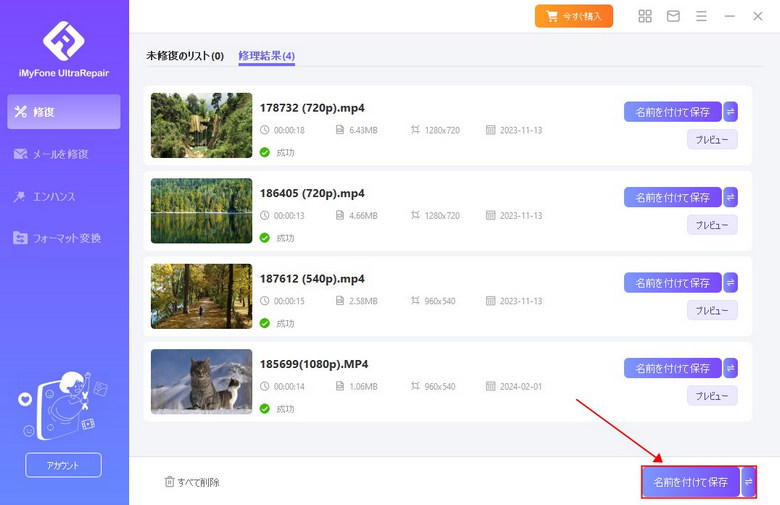
Task: Click the duration 00:00:14
Action: click(289, 387)
